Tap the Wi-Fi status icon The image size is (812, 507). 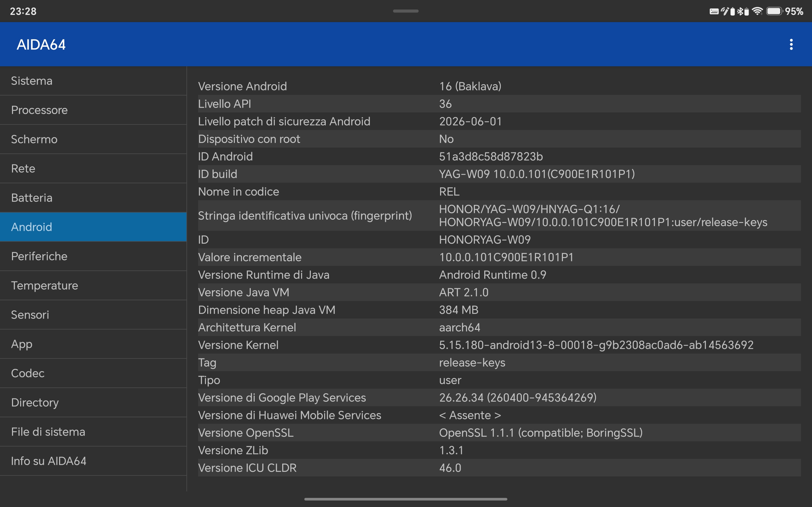[757, 11]
